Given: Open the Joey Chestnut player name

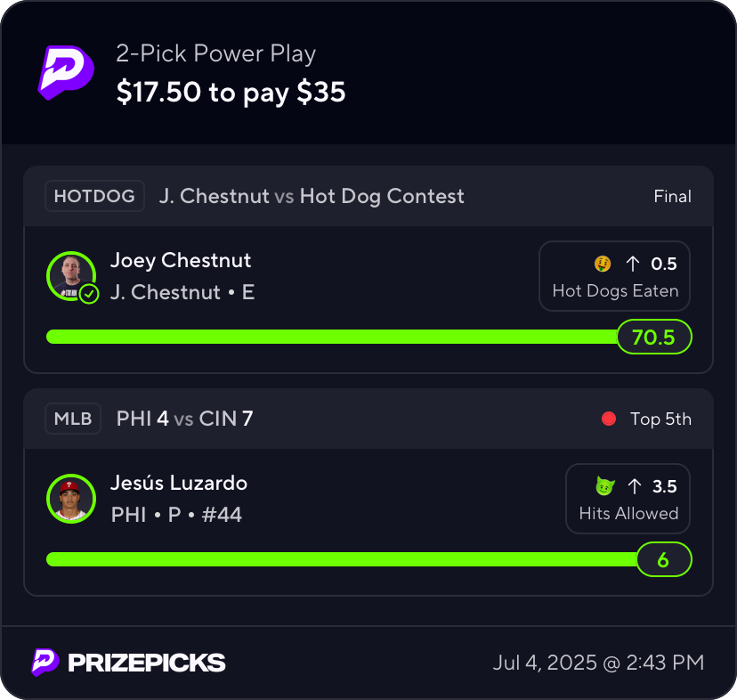Looking at the screenshot, I should click(x=181, y=260).
